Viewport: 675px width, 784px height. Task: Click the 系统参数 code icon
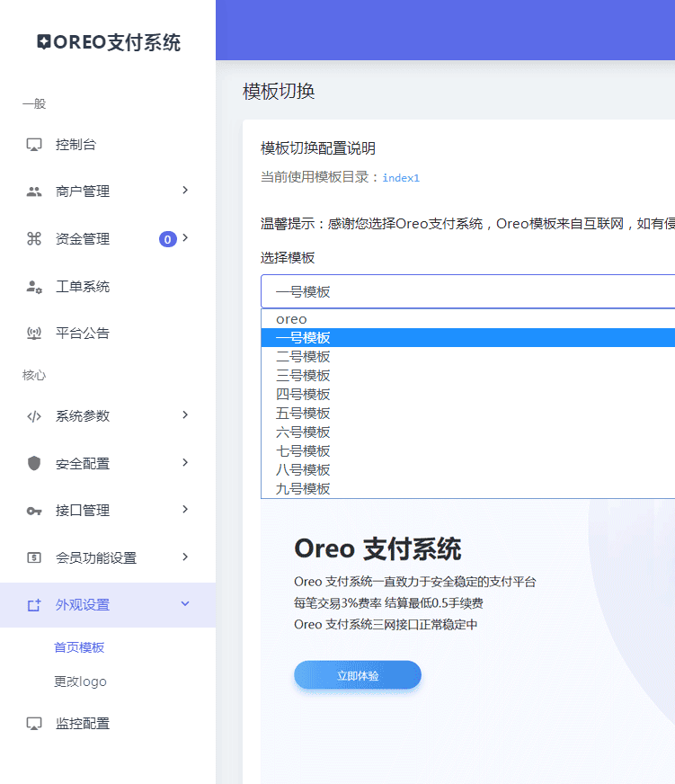tap(34, 416)
